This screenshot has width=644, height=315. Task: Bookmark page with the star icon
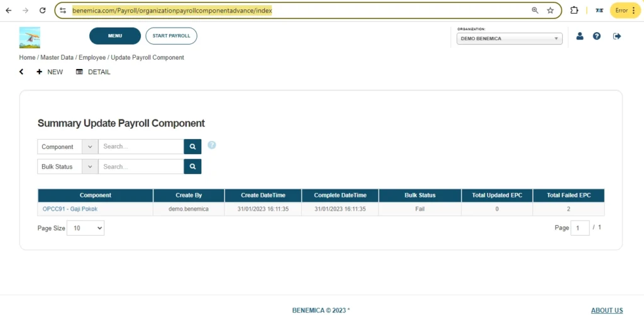550,11
